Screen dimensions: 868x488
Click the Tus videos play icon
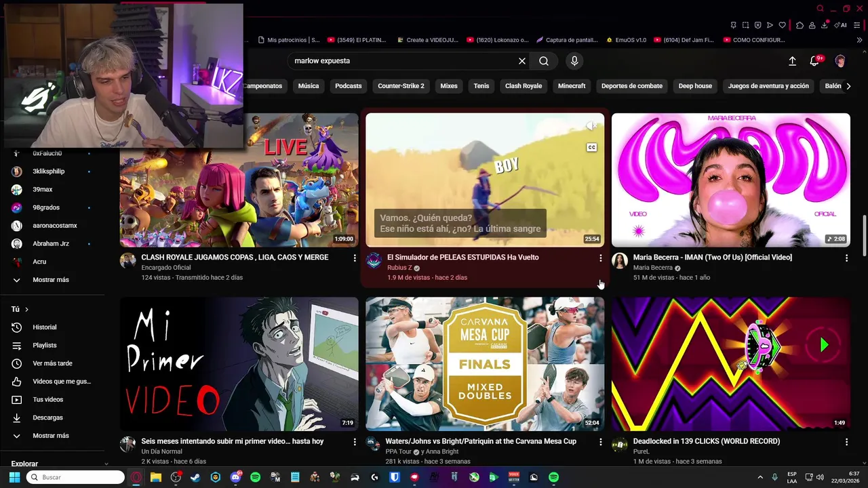(17, 400)
